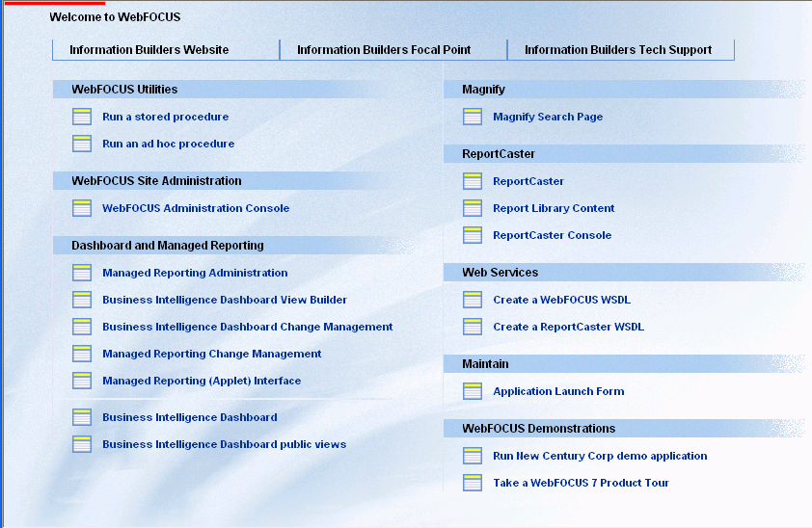Click icon beside Business Intelligence Dashboard Change Management
This screenshot has height=528, width=812.
point(82,327)
